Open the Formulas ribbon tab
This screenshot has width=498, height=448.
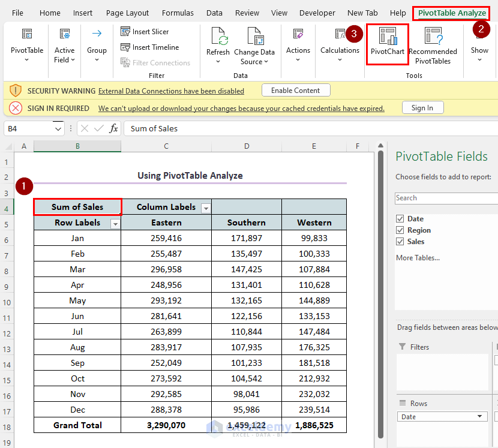[x=178, y=13]
